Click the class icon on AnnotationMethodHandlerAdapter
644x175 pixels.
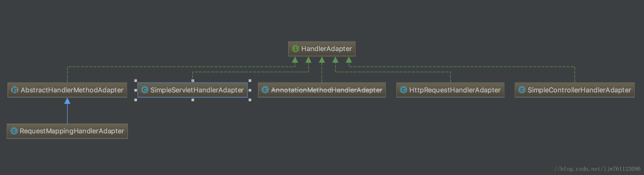(x=265, y=90)
